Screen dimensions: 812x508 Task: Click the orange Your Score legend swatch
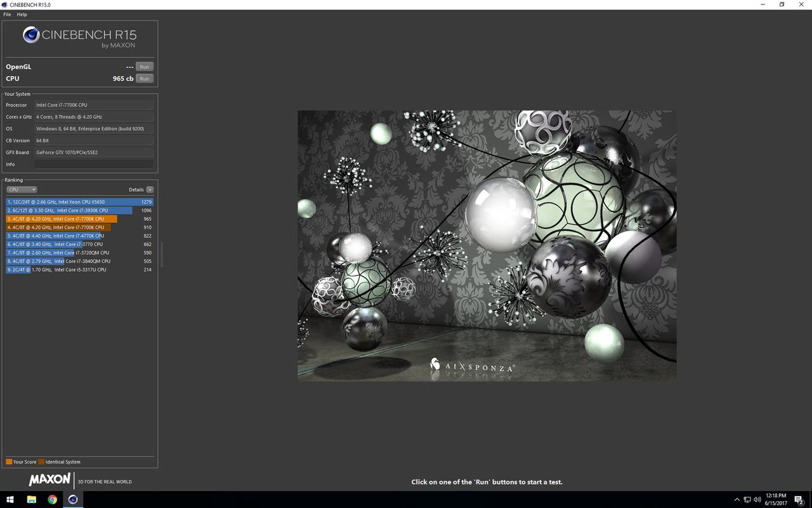click(x=9, y=462)
